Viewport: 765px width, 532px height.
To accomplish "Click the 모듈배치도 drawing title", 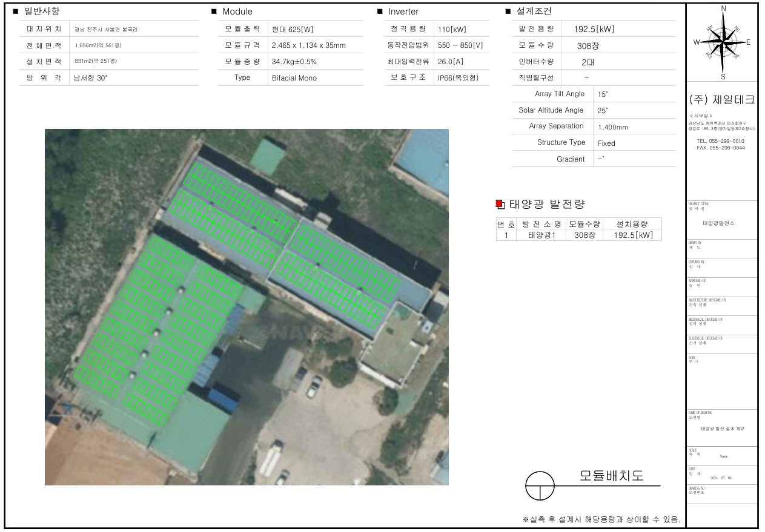I will 611,476.
